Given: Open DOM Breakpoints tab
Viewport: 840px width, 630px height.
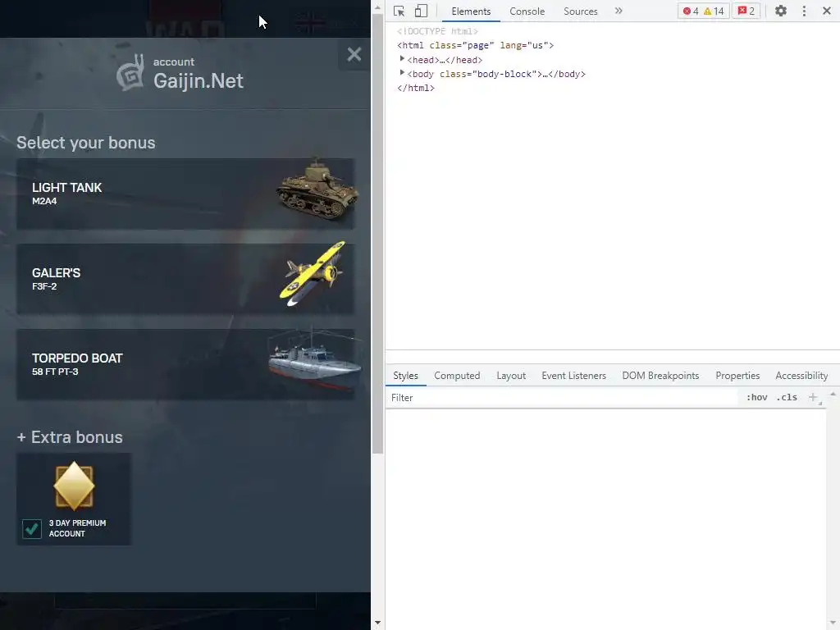Looking at the screenshot, I should tap(660, 376).
